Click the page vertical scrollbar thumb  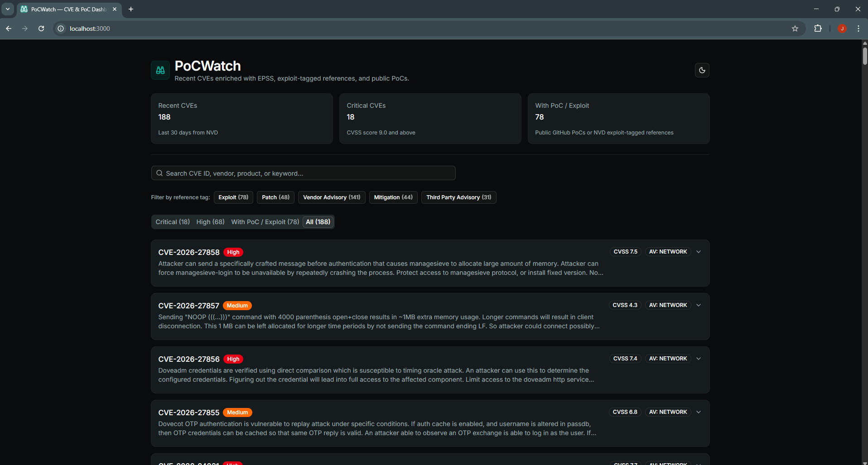click(865, 56)
